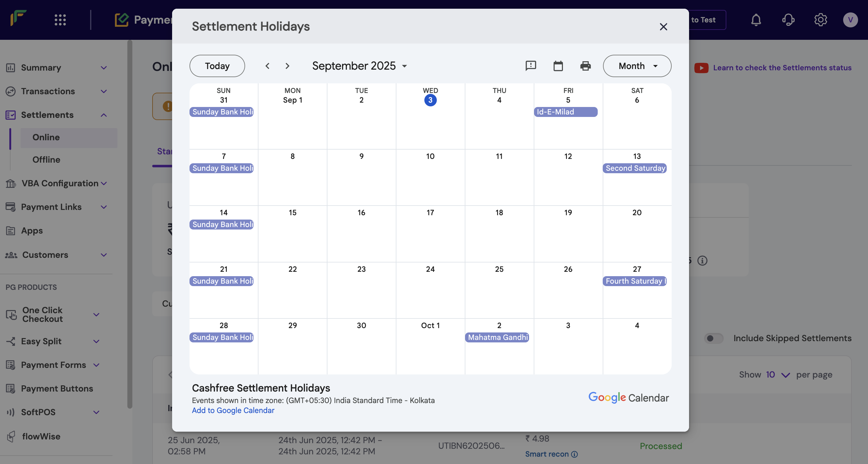The width and height of the screenshot is (868, 464).
Task: Click the feedback speech bubble icon
Action: coord(531,66)
